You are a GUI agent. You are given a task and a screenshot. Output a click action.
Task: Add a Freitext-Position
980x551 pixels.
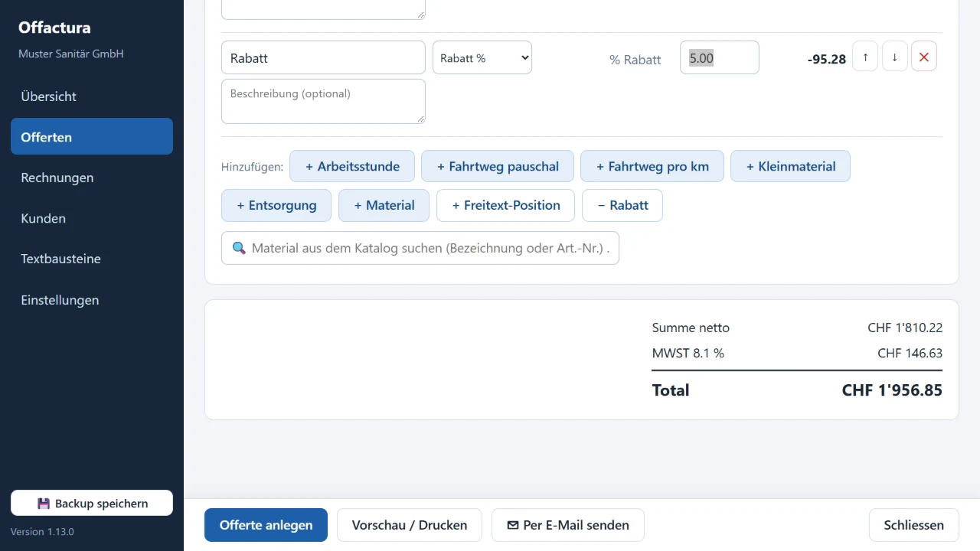506,205
